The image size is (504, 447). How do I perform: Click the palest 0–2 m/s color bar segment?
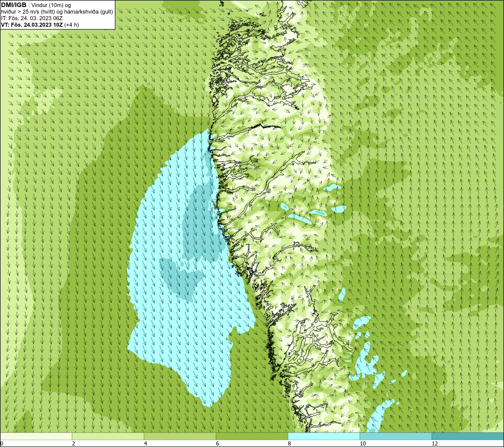(x=36, y=436)
